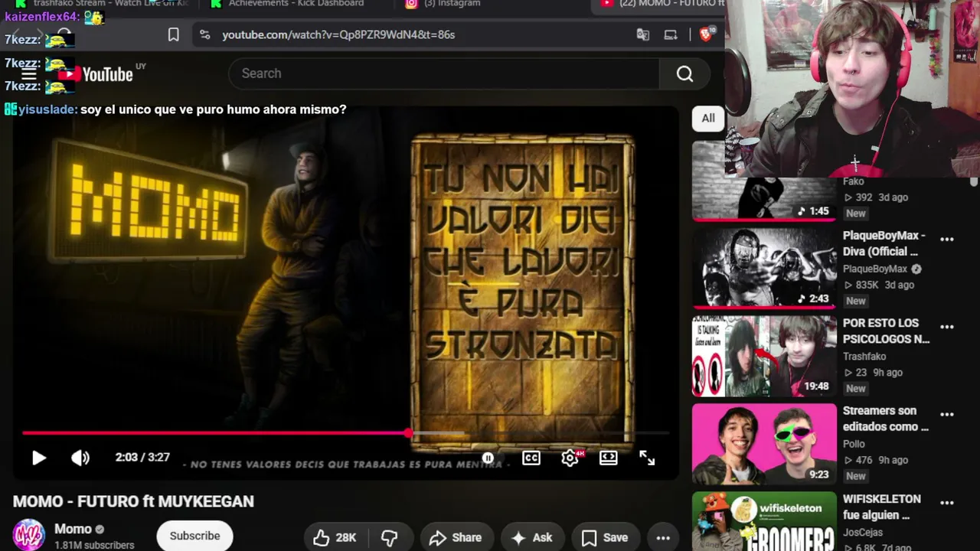
Task: Switch to the Achievements - Kick Dashboard tab
Action: point(295,4)
